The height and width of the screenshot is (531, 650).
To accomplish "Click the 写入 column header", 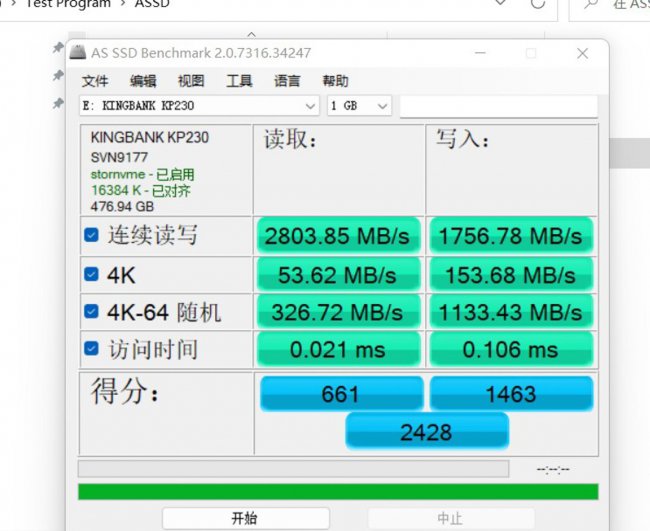I will pos(462,138).
